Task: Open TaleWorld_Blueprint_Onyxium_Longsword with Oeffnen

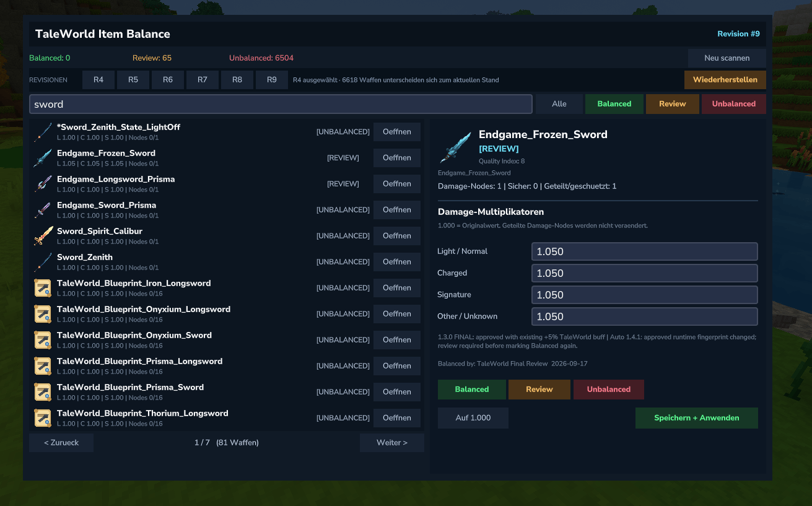Action: tap(397, 314)
